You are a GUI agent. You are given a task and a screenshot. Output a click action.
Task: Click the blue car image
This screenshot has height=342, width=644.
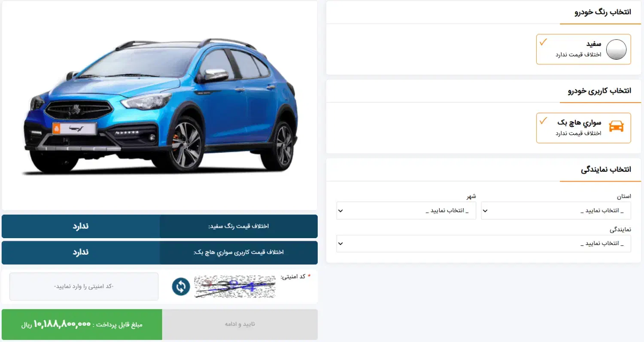[x=159, y=106]
